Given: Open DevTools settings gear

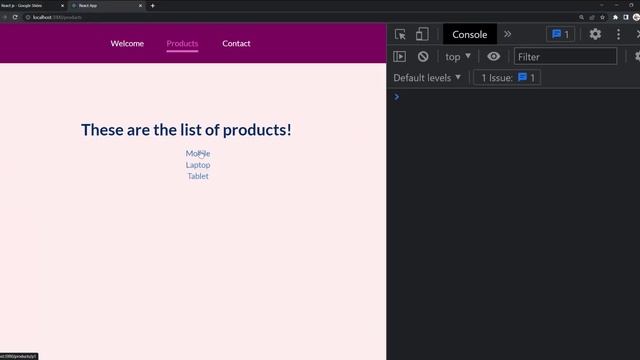Looking at the screenshot, I should pos(595,34).
